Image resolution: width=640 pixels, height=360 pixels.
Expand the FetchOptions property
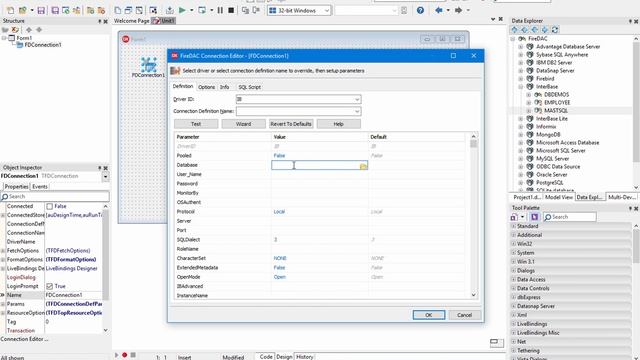pos(3,251)
